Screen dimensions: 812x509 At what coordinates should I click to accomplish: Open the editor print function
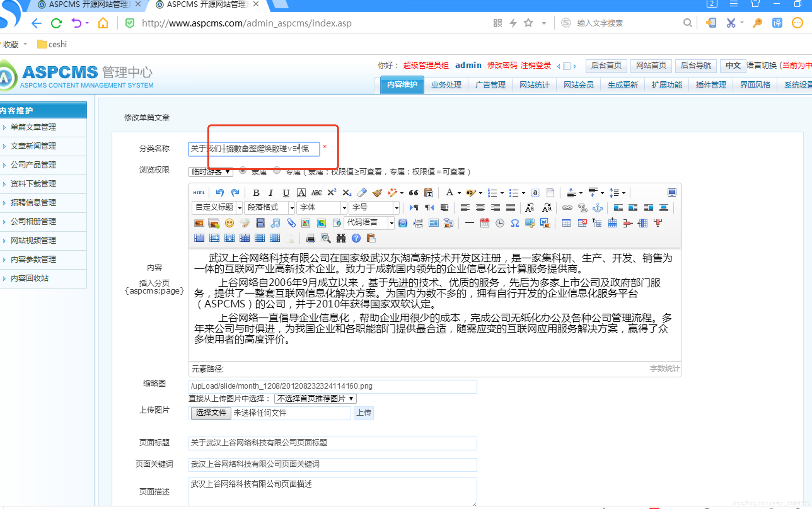pos(310,238)
